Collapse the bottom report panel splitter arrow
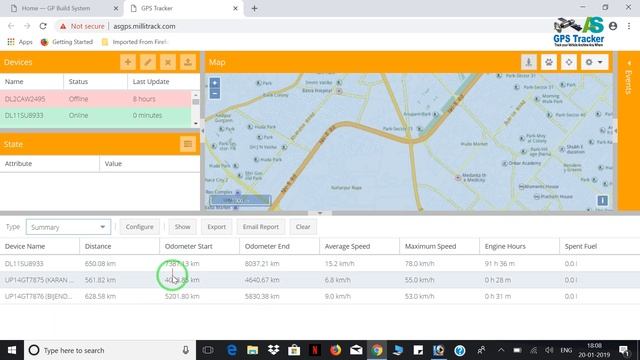640x360 pixels. [320, 213]
